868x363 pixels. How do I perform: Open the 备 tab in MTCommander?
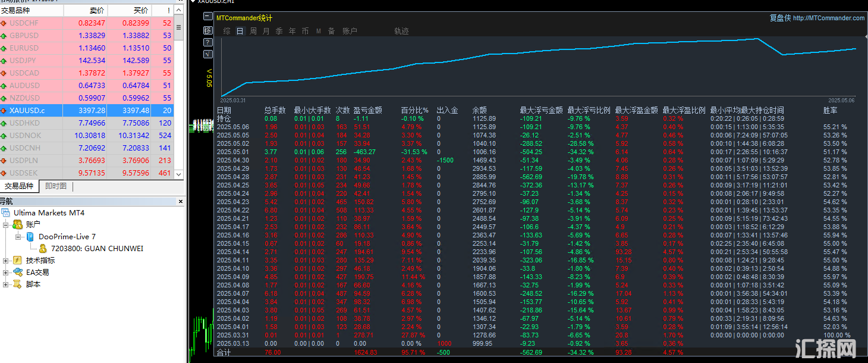(x=332, y=31)
